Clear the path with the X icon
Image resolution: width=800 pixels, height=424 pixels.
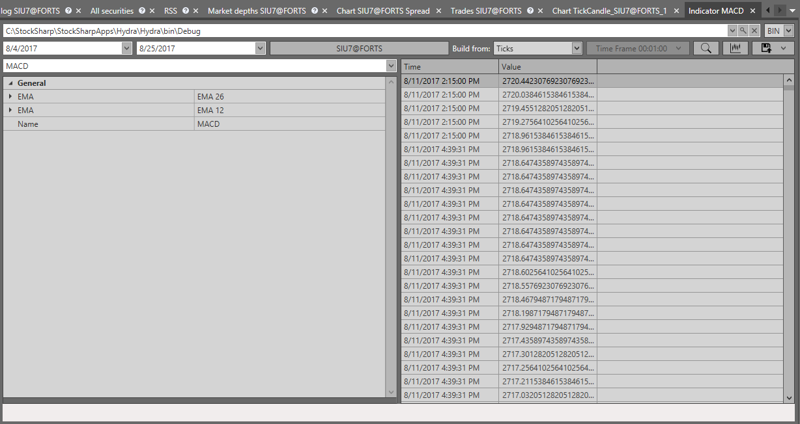click(x=754, y=31)
